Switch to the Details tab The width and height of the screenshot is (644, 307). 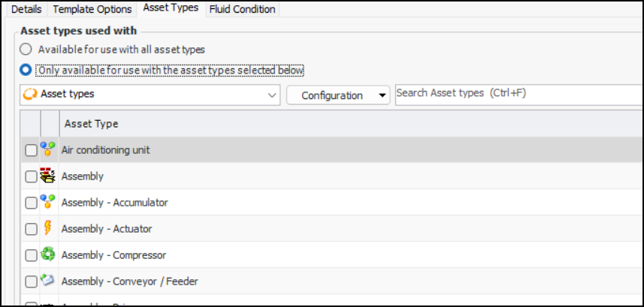(26, 9)
